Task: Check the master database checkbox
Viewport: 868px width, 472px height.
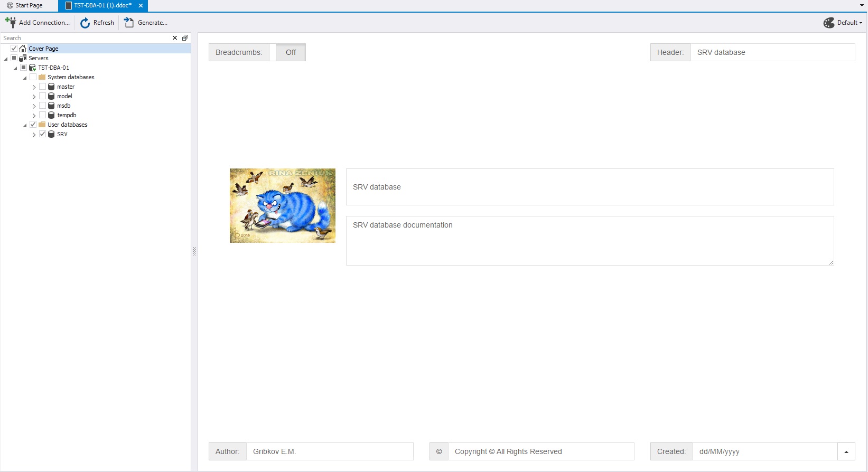Action: pos(43,87)
